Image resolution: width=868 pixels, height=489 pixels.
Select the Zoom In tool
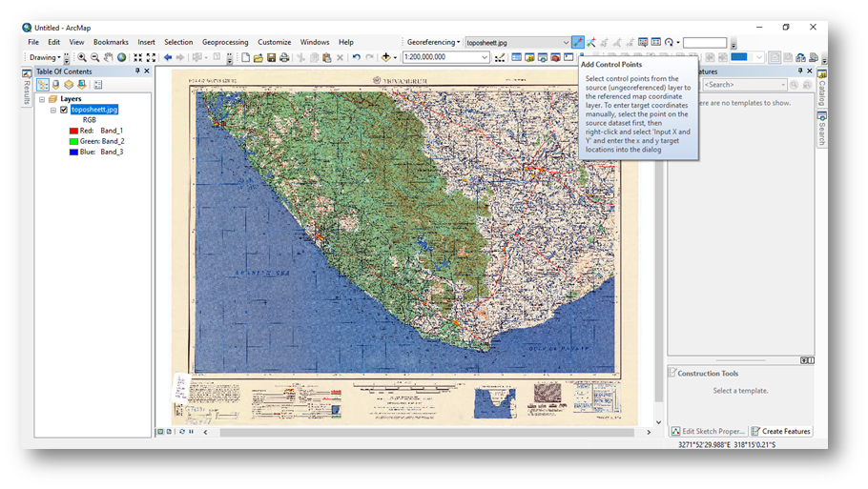click(x=82, y=57)
